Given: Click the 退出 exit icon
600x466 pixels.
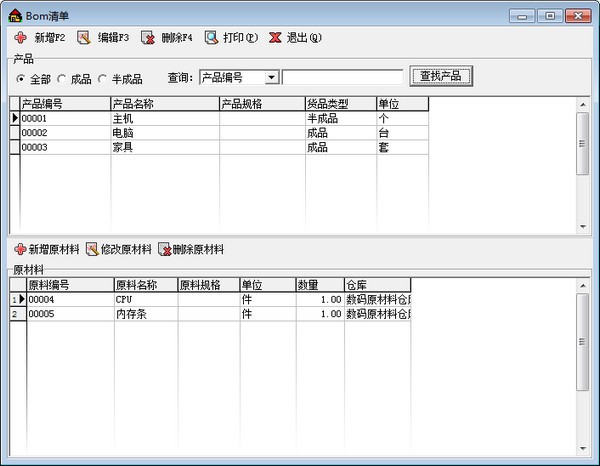Looking at the screenshot, I should tap(275, 38).
